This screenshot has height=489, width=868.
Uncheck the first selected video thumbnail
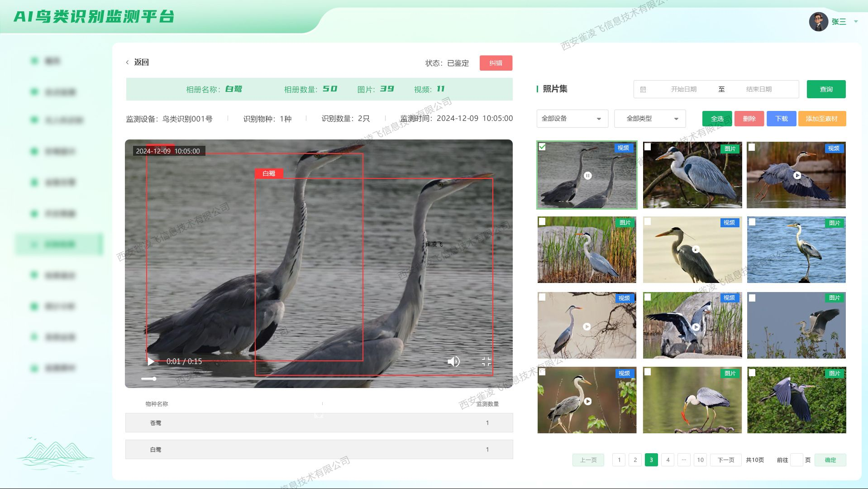pyautogui.click(x=542, y=147)
